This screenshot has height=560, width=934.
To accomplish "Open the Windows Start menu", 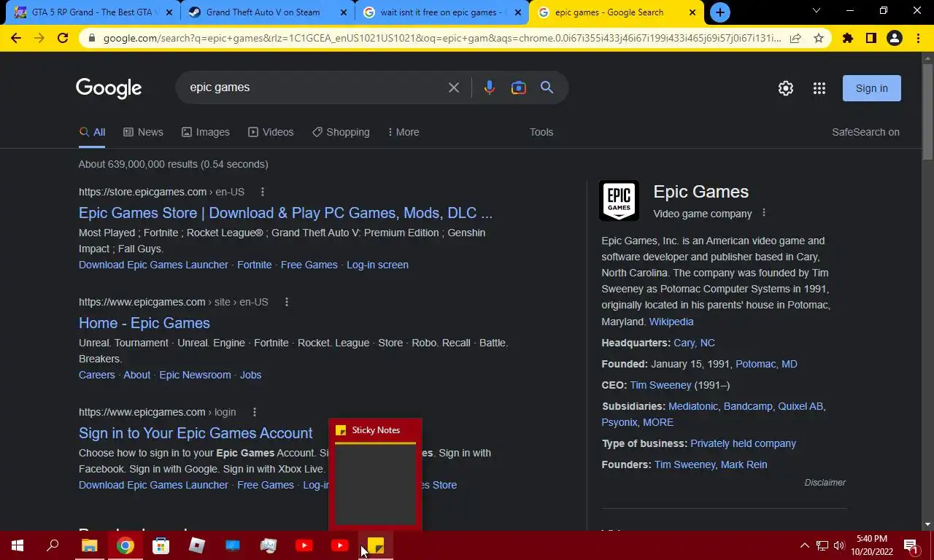I will click(x=18, y=545).
